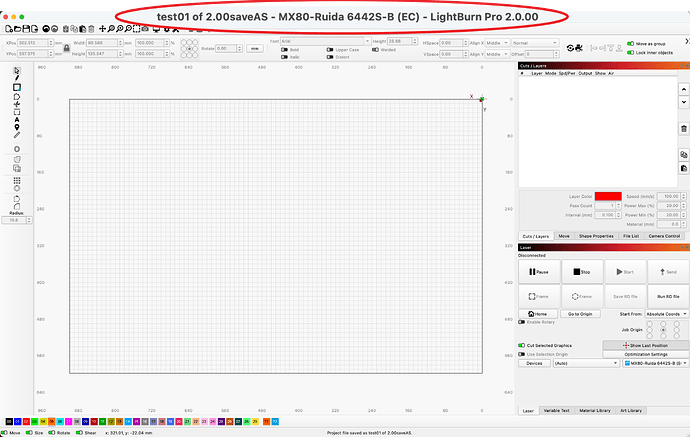Open the MX80-Ruida device selector dropdown
The width and height of the screenshot is (690, 437).
coord(655,363)
